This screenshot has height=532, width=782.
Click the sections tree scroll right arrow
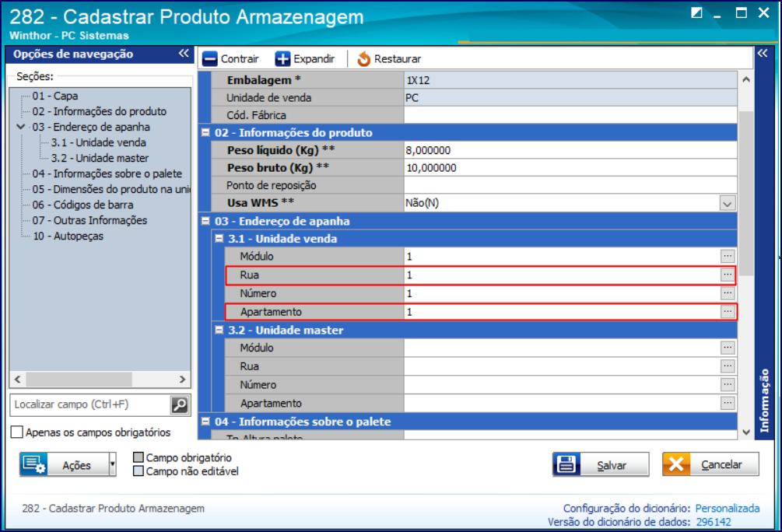coord(183,380)
